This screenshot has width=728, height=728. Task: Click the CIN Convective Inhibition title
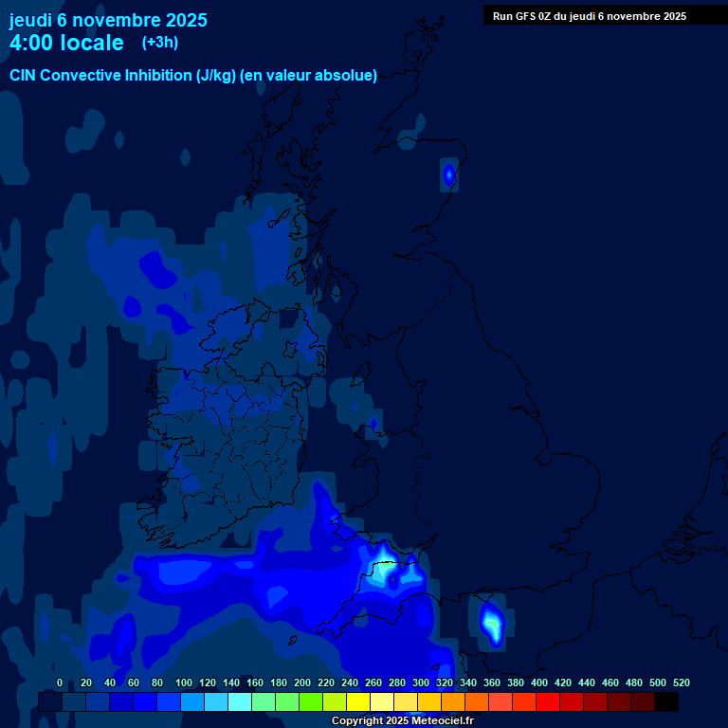[x=193, y=76]
